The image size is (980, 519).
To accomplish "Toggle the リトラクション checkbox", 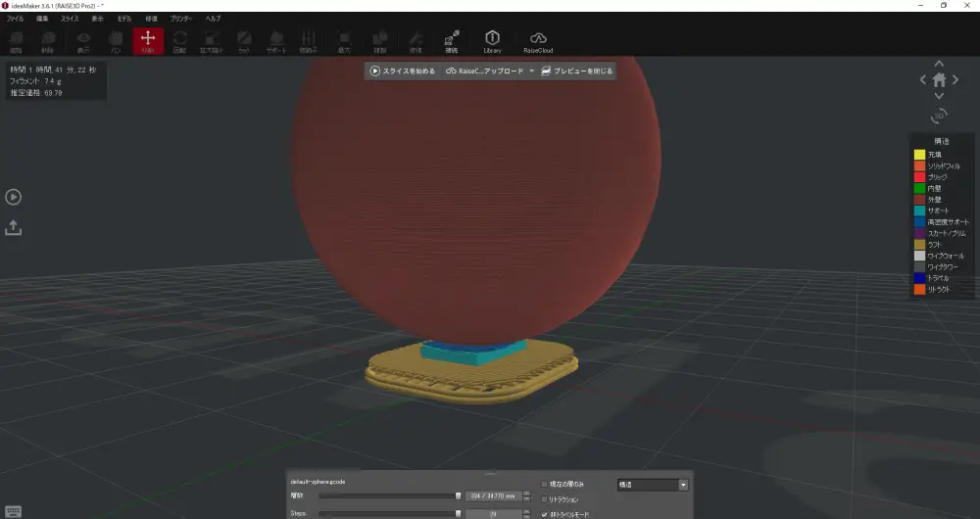I will point(545,499).
